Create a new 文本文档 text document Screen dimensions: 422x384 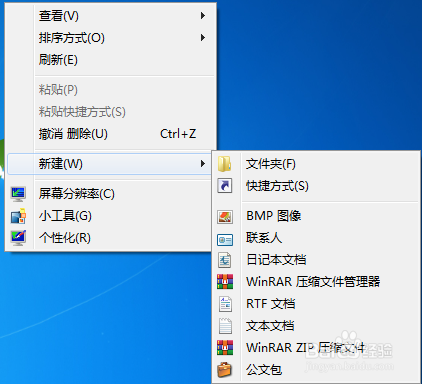point(316,326)
